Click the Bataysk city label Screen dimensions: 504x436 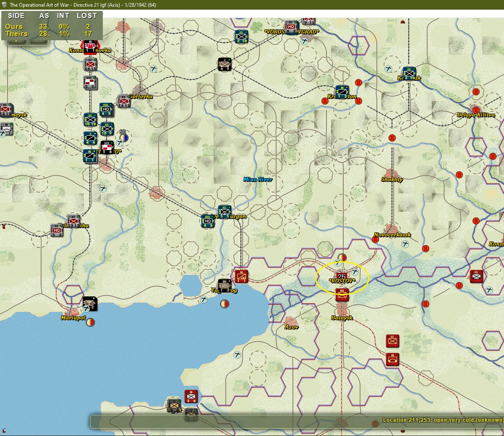(342, 318)
